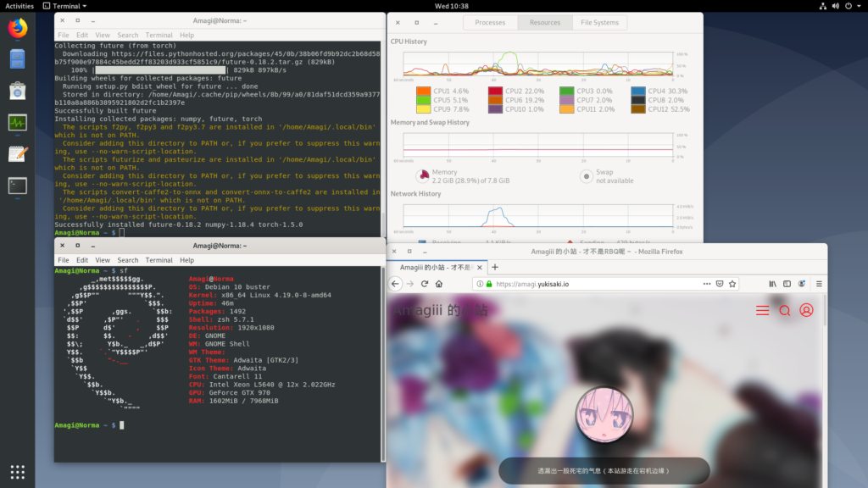Click the pink-haired avatar image
The height and width of the screenshot is (488, 868).
point(604,415)
